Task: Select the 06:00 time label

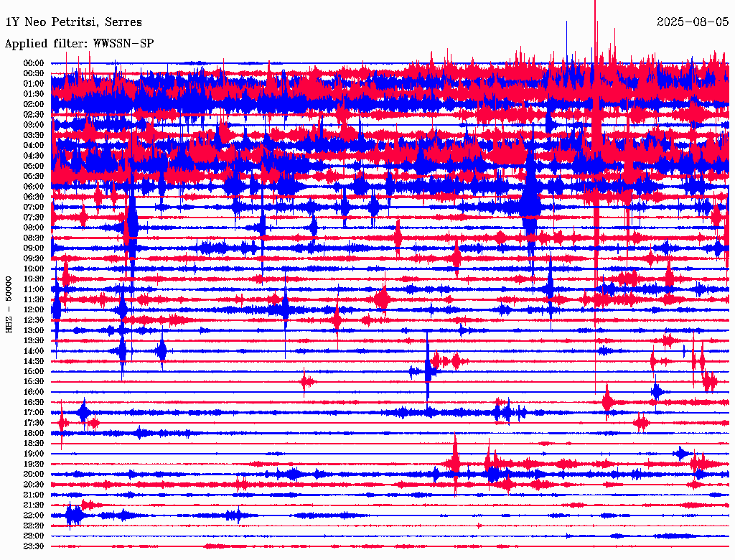Action: point(34,186)
